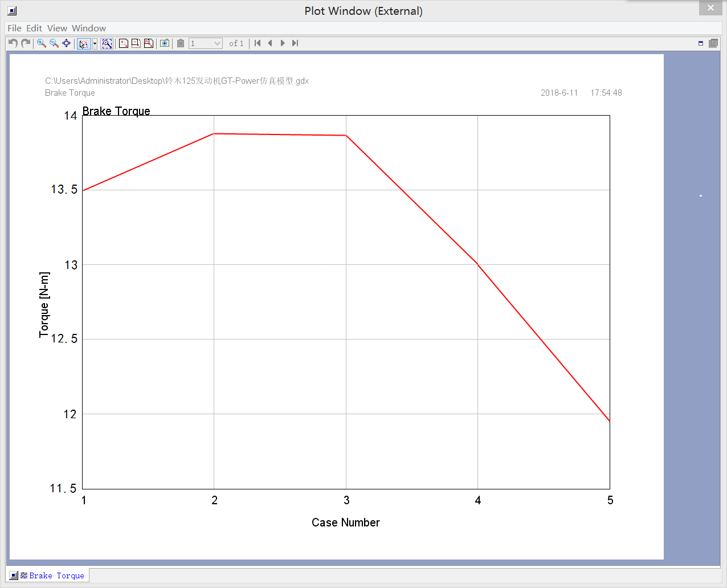
Task: Go to the previous page
Action: pyautogui.click(x=270, y=43)
